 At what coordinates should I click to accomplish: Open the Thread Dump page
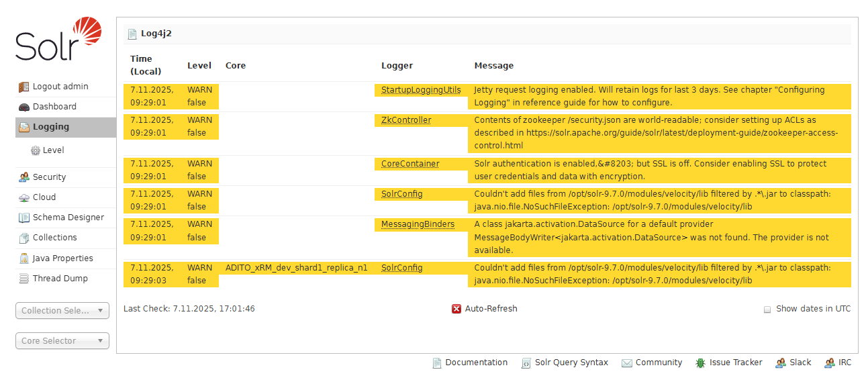pos(66,279)
